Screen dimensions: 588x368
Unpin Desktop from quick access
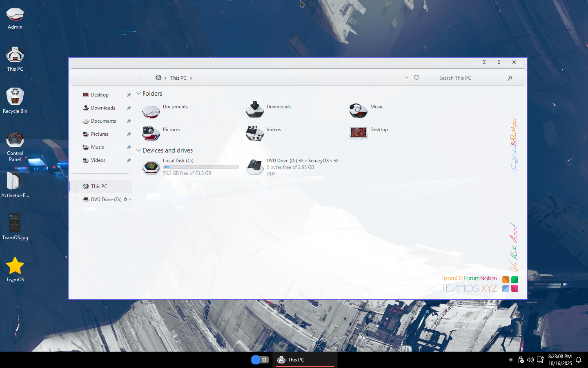click(x=129, y=95)
